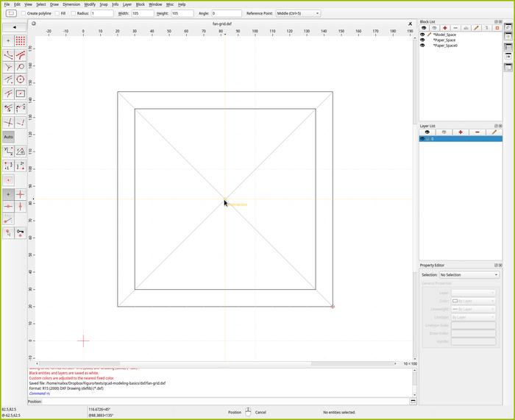Image resolution: width=515 pixels, height=420 pixels.
Task: Expand the Selection dropdown in Property Editor
Action: [x=469, y=274]
